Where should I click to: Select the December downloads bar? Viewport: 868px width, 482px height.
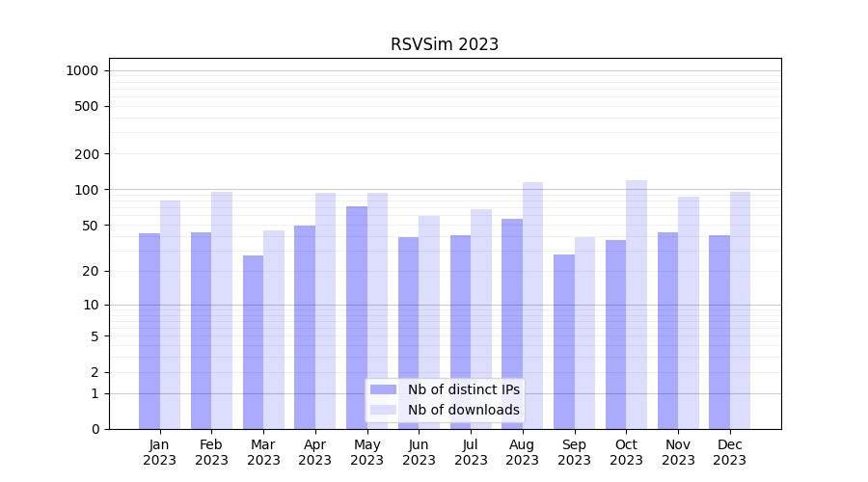740,310
